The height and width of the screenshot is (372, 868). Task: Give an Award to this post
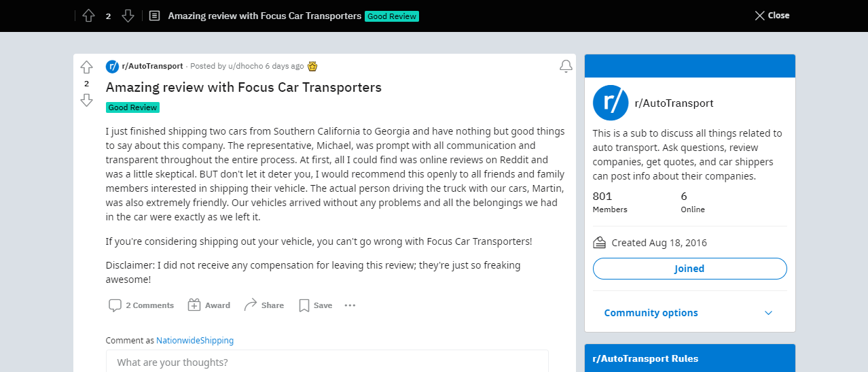click(209, 305)
